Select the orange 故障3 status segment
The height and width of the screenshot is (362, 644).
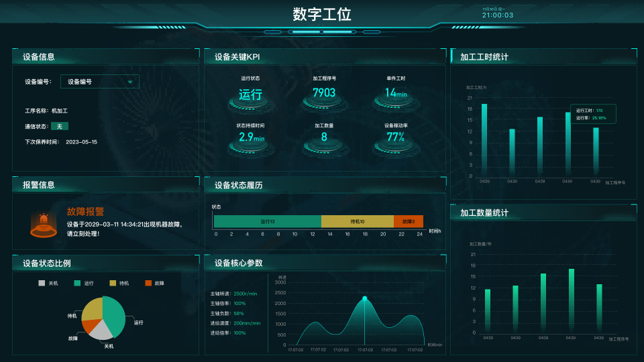pyautogui.click(x=408, y=221)
